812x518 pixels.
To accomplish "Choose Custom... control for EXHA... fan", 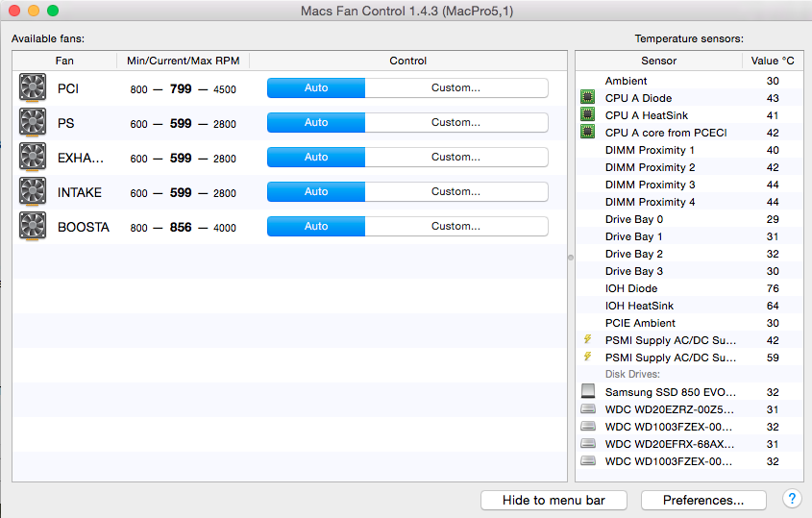I will pos(456,157).
